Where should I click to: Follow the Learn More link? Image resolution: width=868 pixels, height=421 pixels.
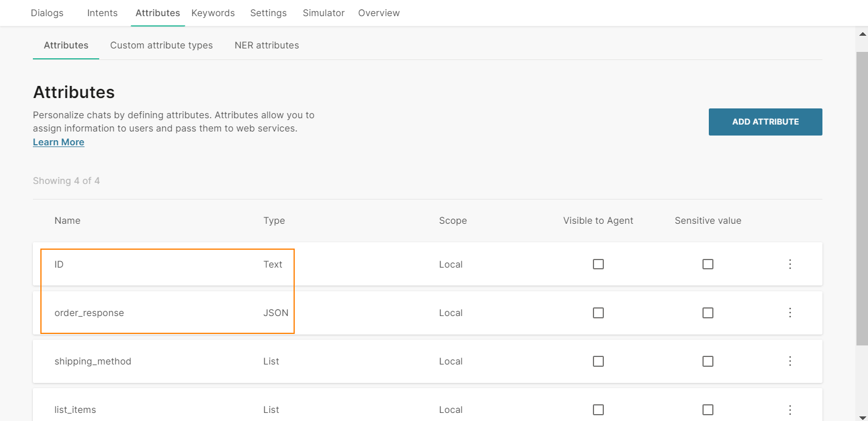coord(58,142)
